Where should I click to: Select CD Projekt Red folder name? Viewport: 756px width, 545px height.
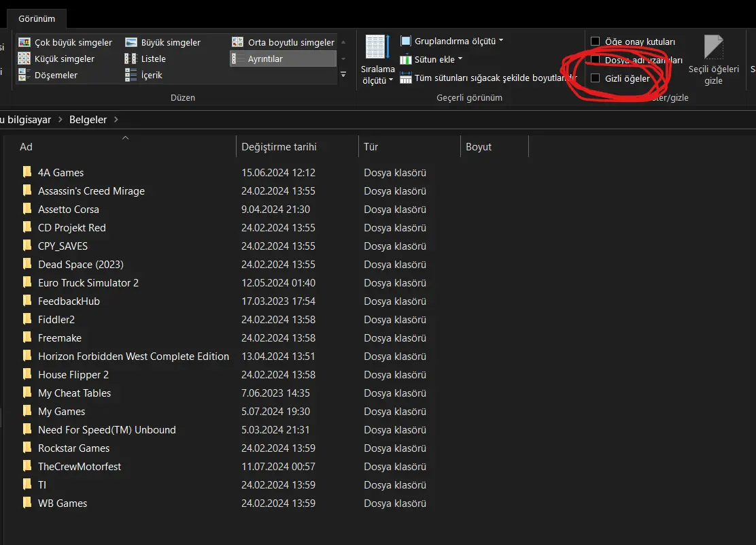tap(72, 228)
